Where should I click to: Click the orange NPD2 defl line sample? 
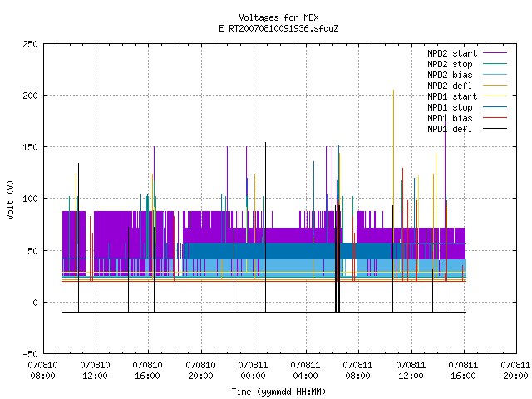(495, 86)
